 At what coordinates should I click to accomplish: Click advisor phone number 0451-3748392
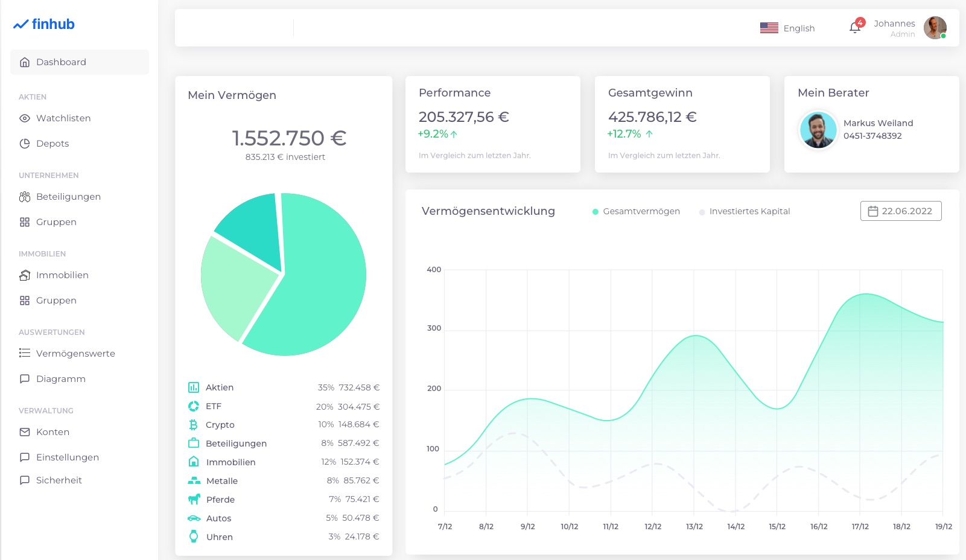pyautogui.click(x=872, y=136)
